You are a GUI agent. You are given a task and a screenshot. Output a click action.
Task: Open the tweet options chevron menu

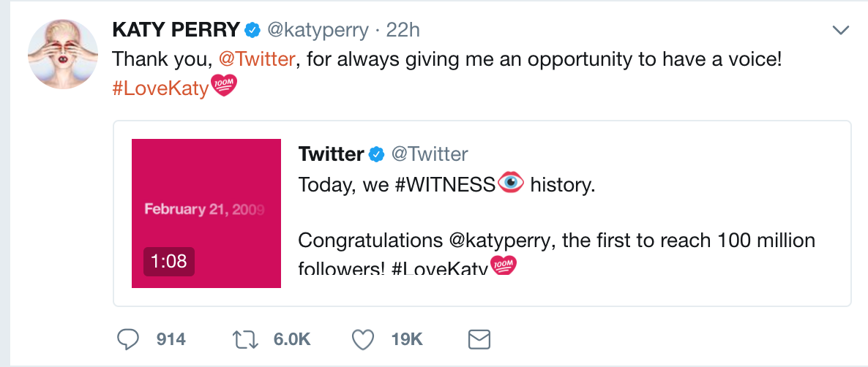[841, 30]
